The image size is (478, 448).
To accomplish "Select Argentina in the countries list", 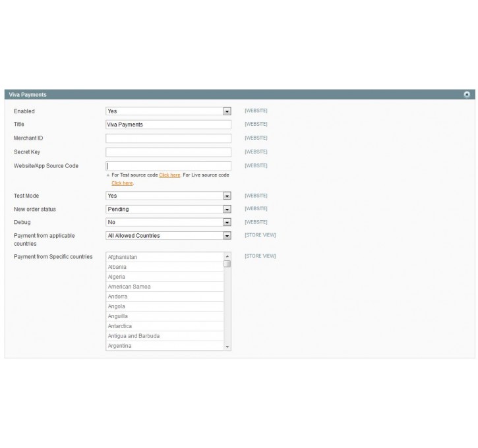I will click(x=165, y=346).
